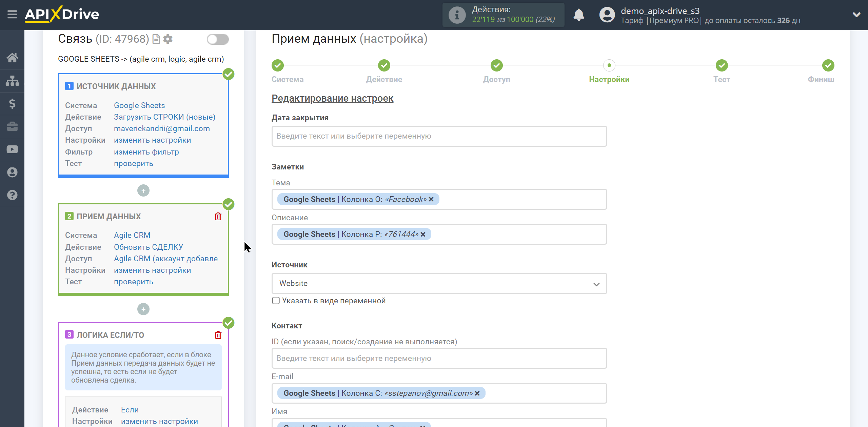The image size is (868, 427).
Task: Open video tutorials YouTube icon
Action: tap(12, 149)
